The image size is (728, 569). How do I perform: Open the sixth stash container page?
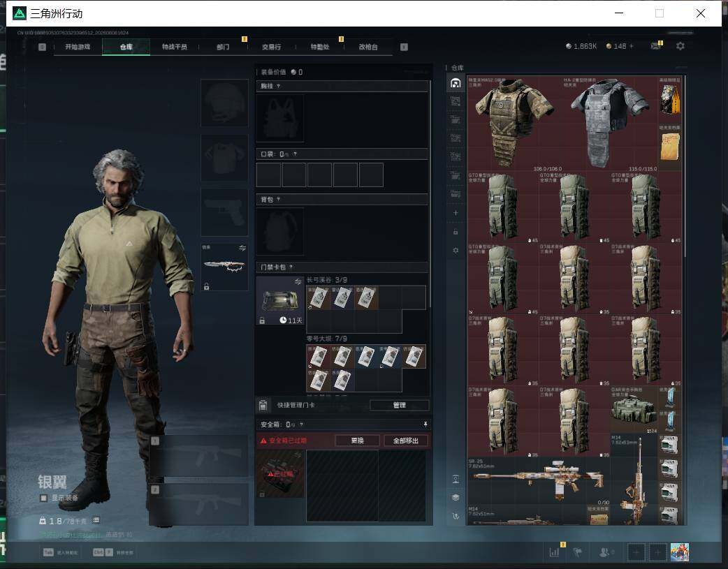(456, 175)
